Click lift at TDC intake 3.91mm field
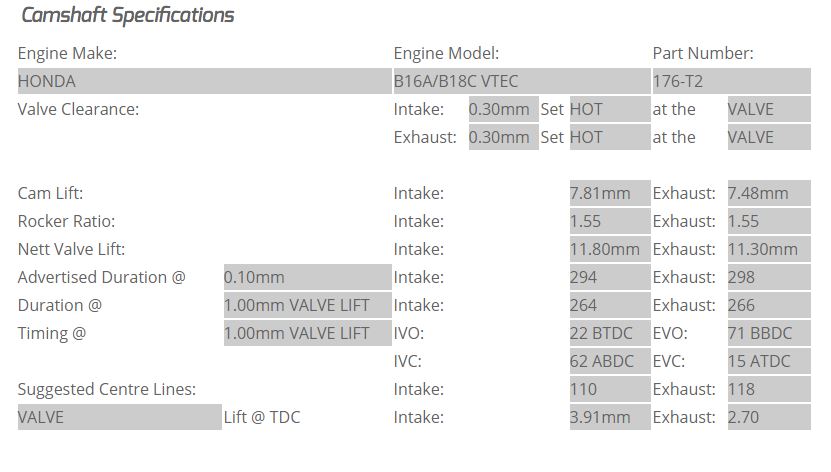 [x=610, y=417]
